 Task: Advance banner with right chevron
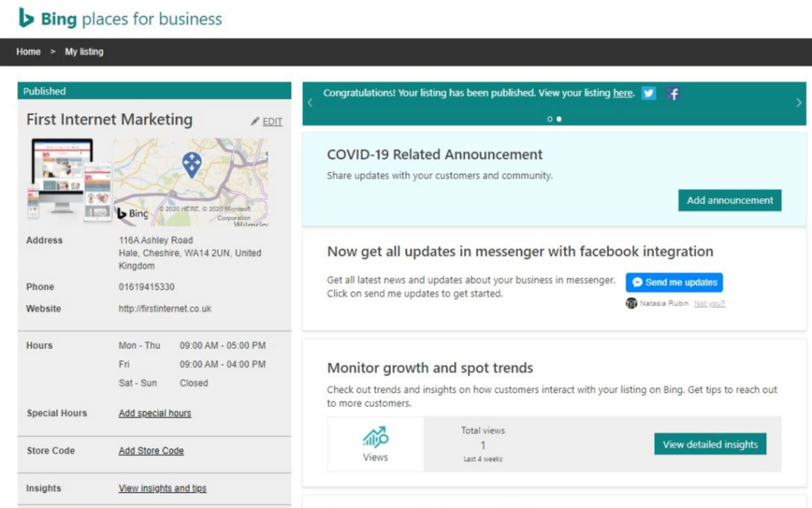[x=799, y=103]
